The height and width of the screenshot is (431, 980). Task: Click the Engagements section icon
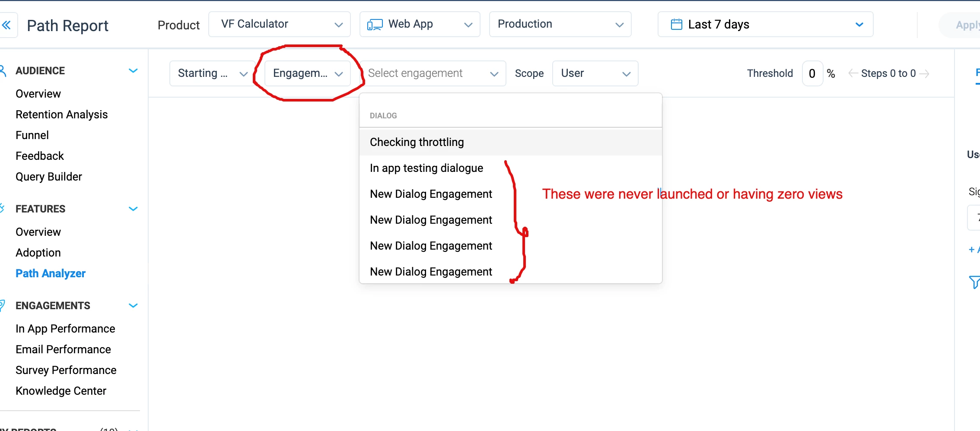click(2, 305)
